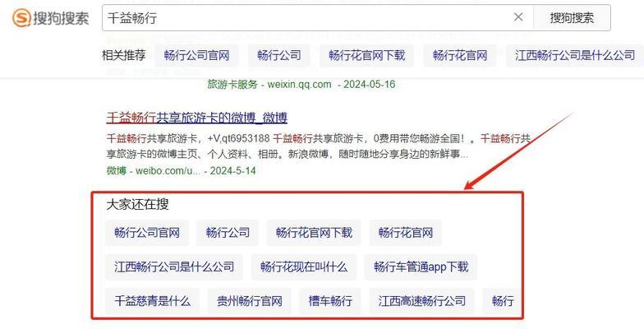Click 微博 - weibo.com source line
The image size is (644, 329).
click(181, 170)
